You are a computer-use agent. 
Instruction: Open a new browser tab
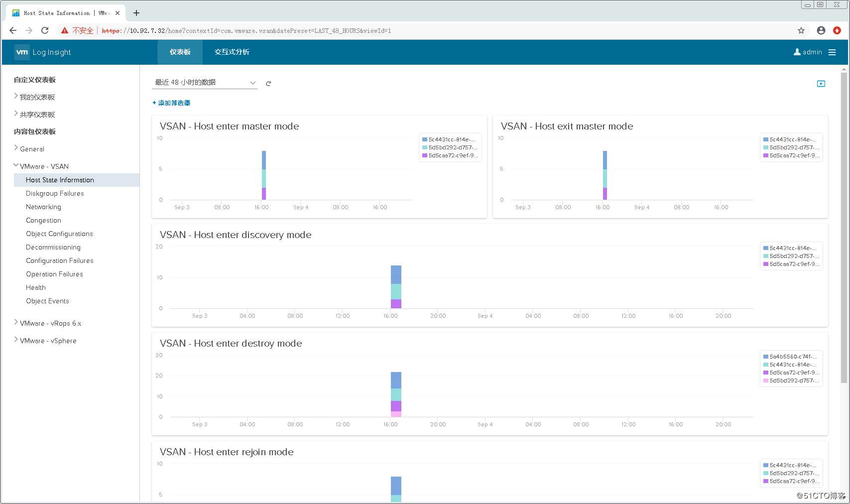[x=136, y=13]
